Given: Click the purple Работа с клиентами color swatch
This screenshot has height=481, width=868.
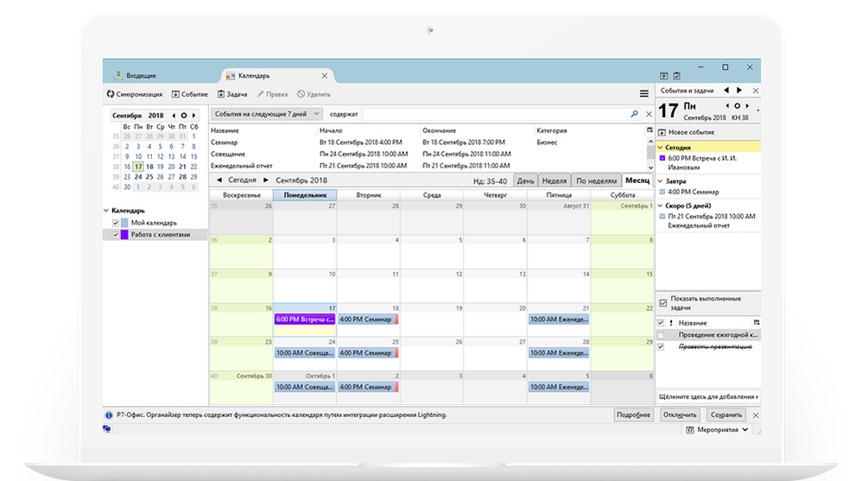Looking at the screenshot, I should (x=124, y=234).
